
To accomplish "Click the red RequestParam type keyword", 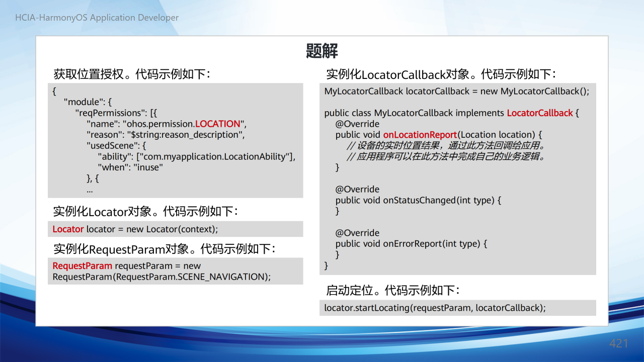I will 83,266.
